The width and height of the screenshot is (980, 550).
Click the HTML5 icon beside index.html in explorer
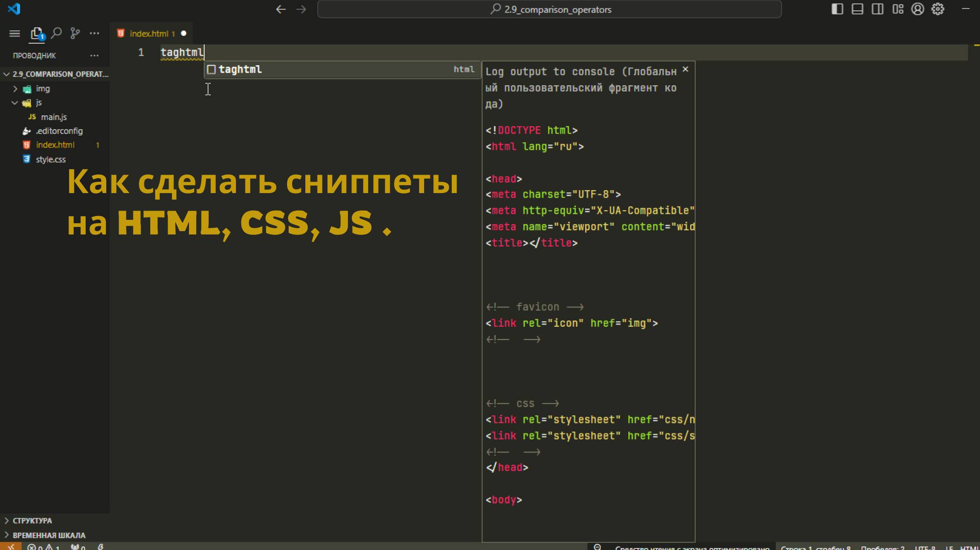point(27,145)
